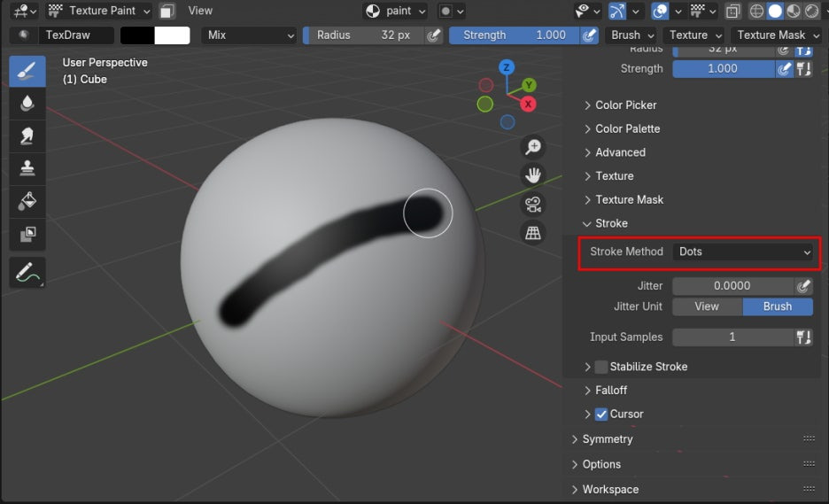Click the X axis on navigation gizmo
This screenshot has width=829, height=504.
528,105
